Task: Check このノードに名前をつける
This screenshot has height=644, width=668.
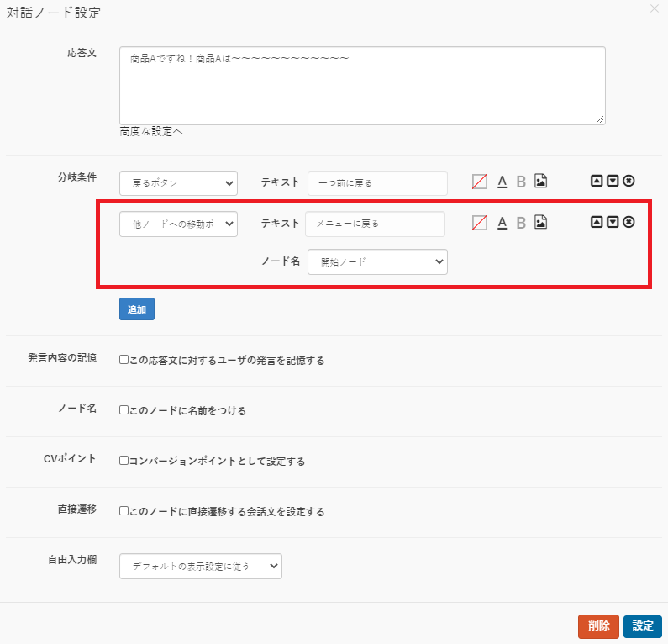Action: (x=124, y=410)
